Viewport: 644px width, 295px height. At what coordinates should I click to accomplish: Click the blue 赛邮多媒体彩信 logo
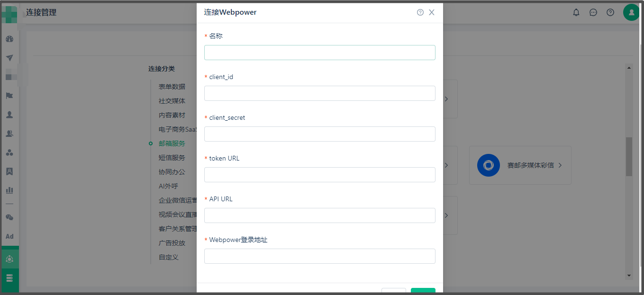tap(489, 165)
